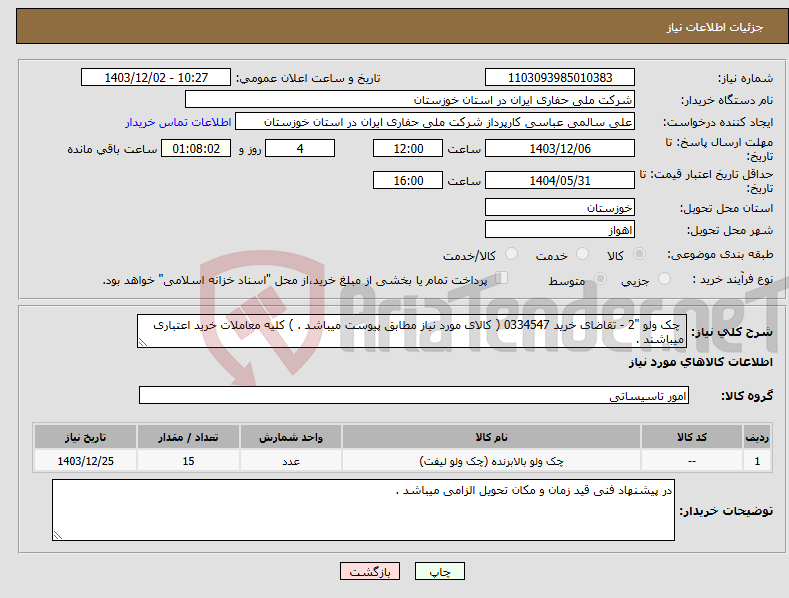
Task: Click the resize grip of شرح کلی نیاز box
Action: (x=143, y=342)
